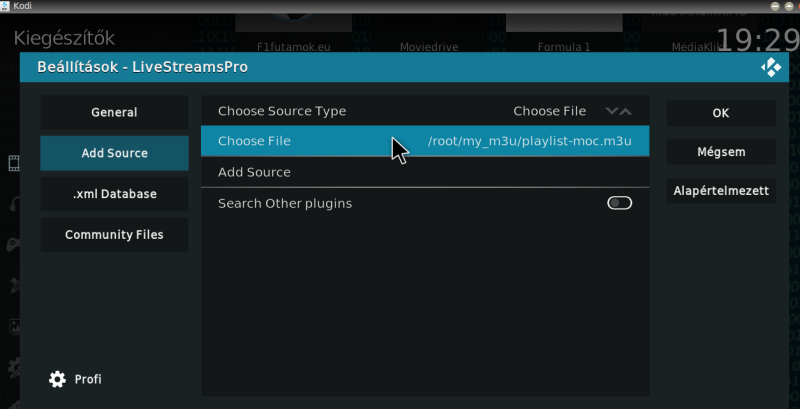Viewport: 800px width, 409px height.
Task: Click the playlist-moc.m3u file path value
Action: pyautogui.click(x=530, y=141)
